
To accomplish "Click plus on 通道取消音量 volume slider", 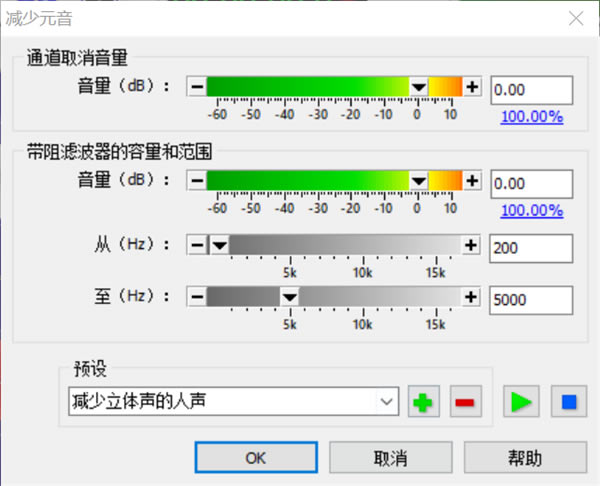I will click(473, 87).
